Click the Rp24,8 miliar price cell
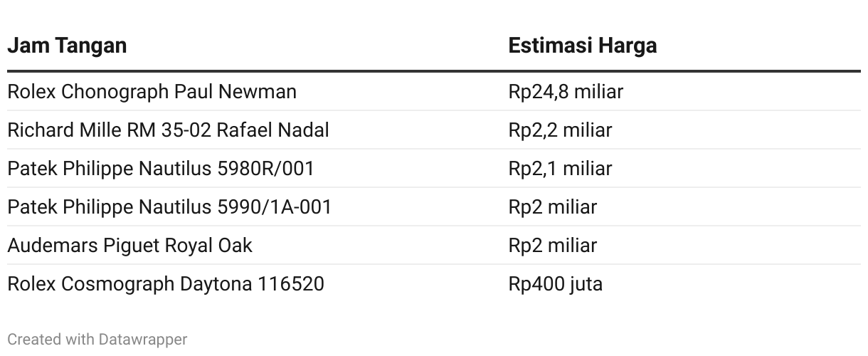This screenshot has width=868, height=356. pos(566,92)
